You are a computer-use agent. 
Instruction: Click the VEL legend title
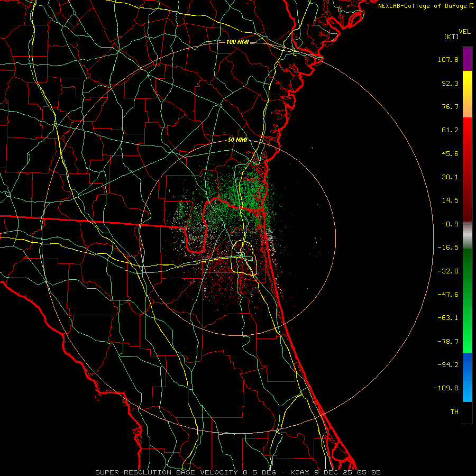tap(465, 32)
